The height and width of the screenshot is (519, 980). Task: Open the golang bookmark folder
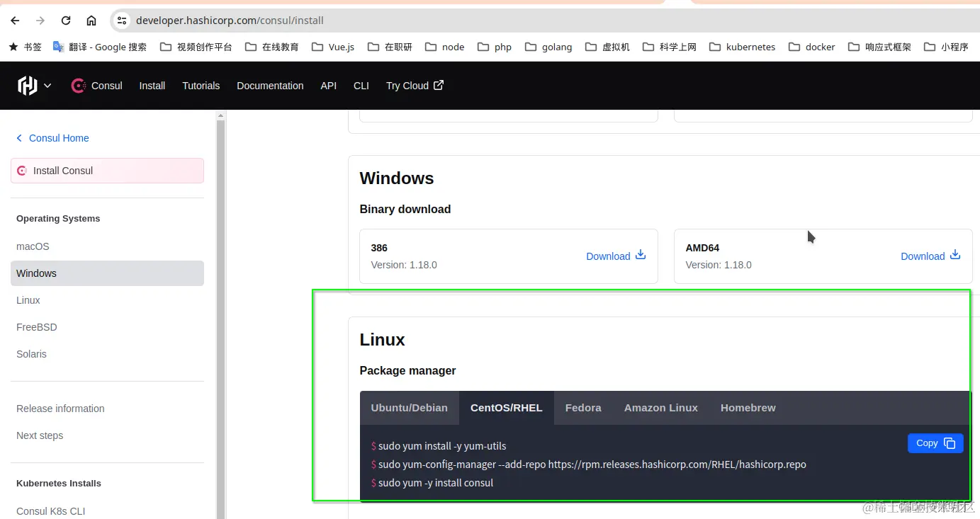(x=548, y=47)
